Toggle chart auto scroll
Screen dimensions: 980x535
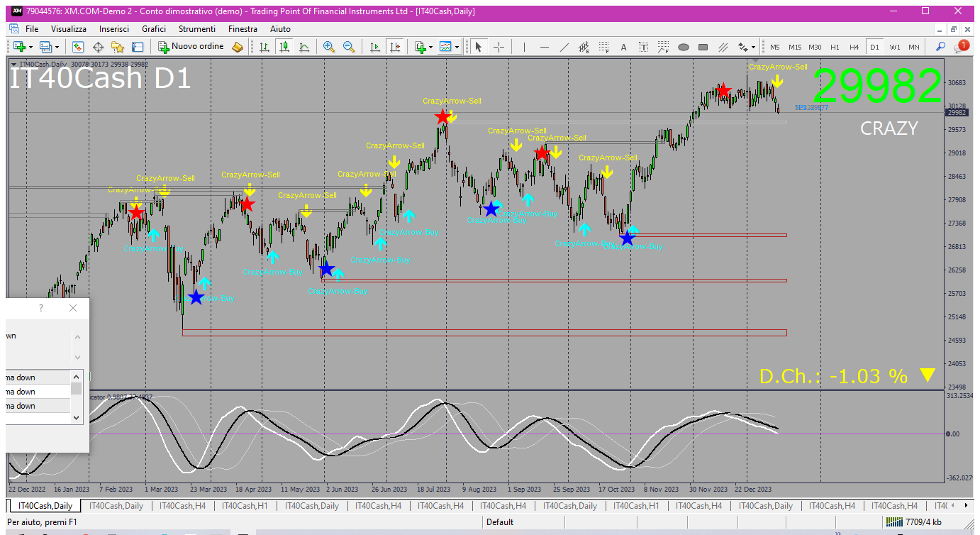click(x=375, y=47)
